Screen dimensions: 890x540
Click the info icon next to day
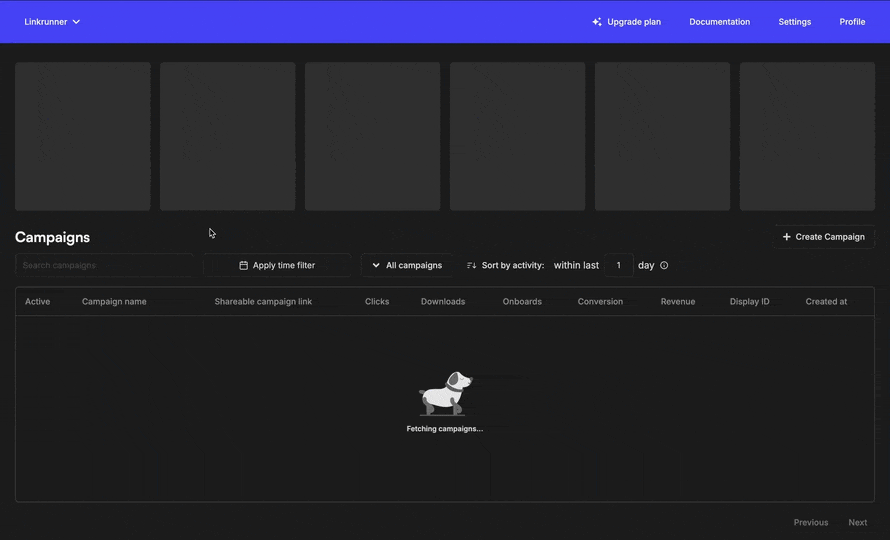click(x=664, y=266)
